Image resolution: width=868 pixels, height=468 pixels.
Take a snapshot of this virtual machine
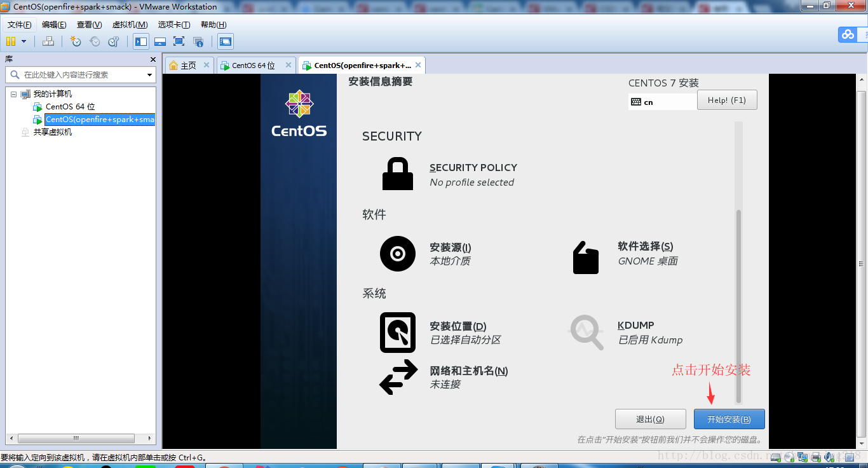(x=76, y=41)
